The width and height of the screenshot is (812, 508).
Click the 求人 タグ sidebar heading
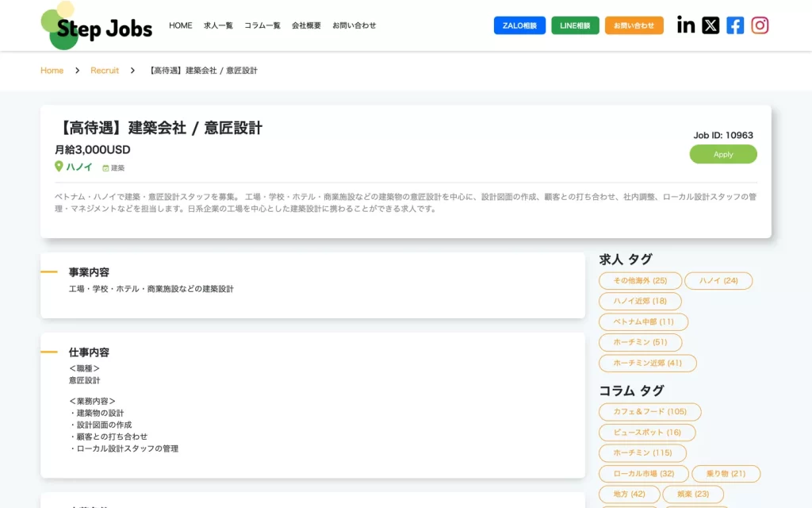(x=626, y=260)
